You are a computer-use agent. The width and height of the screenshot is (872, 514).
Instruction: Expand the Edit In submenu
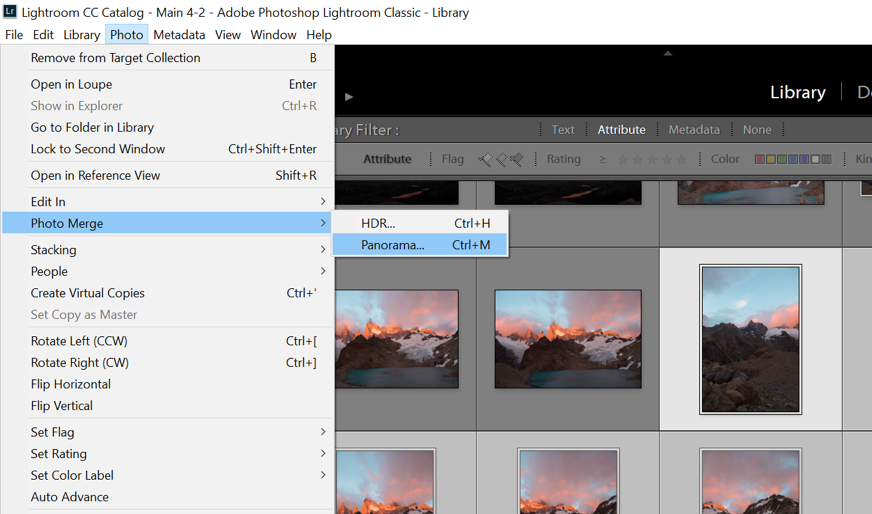click(167, 202)
